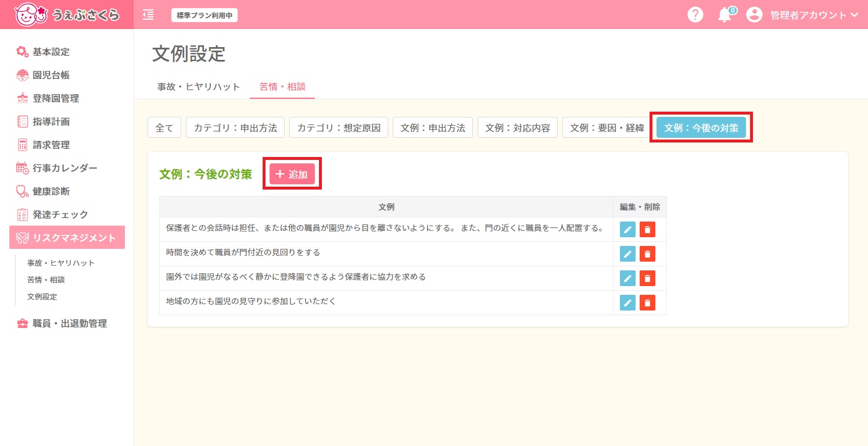
Task: Click the 園外では園児がなるべく静かに text
Action: point(296,277)
